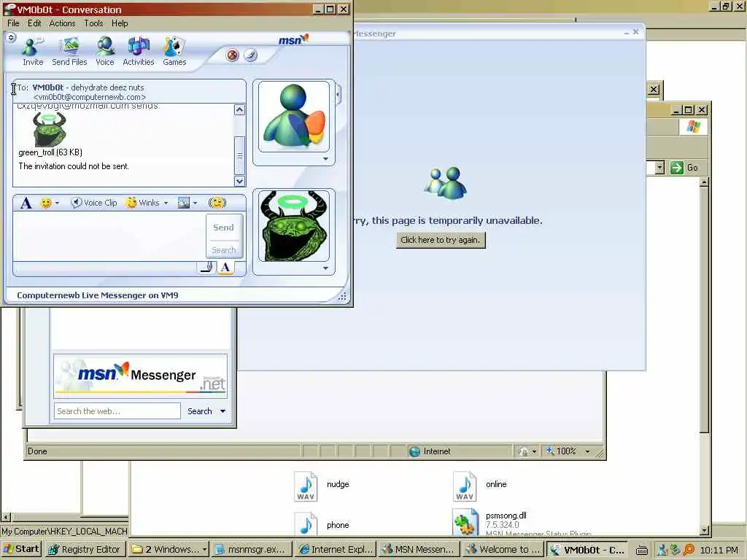
Task: Click the Send button
Action: click(224, 227)
